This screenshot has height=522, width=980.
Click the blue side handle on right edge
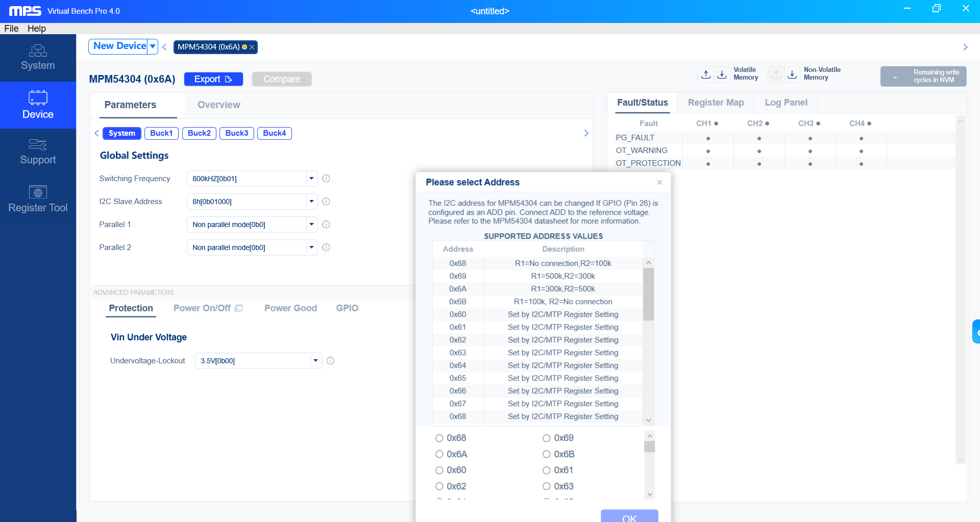click(x=976, y=332)
